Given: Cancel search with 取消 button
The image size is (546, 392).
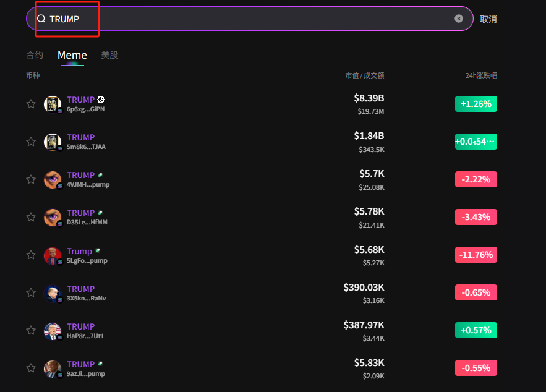Looking at the screenshot, I should (488, 19).
